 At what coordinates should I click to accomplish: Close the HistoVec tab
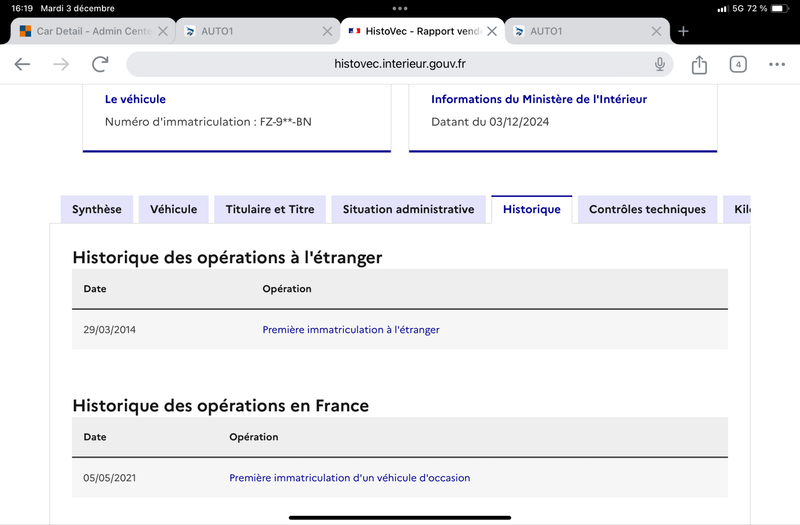click(492, 31)
